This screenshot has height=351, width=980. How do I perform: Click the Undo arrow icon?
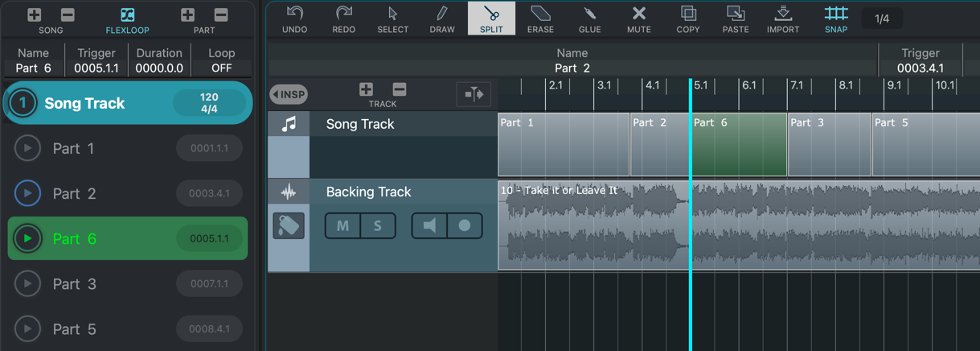tap(294, 18)
